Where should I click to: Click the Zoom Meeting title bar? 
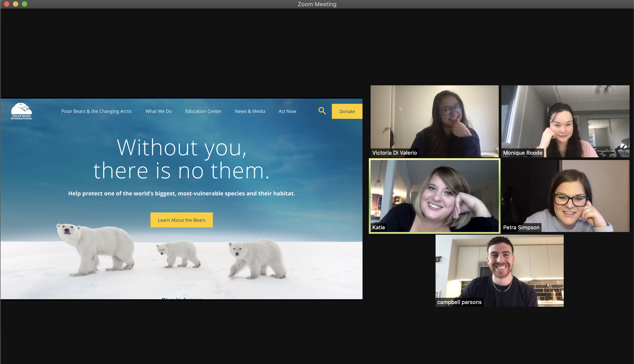click(x=317, y=4)
